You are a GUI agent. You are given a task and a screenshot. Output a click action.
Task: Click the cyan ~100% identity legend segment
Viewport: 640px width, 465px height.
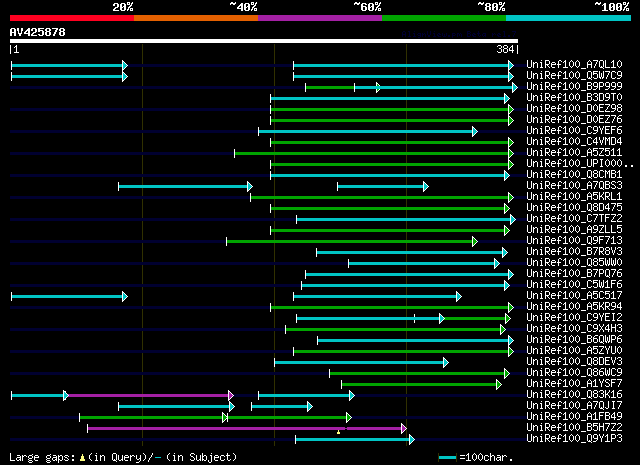(x=569, y=18)
